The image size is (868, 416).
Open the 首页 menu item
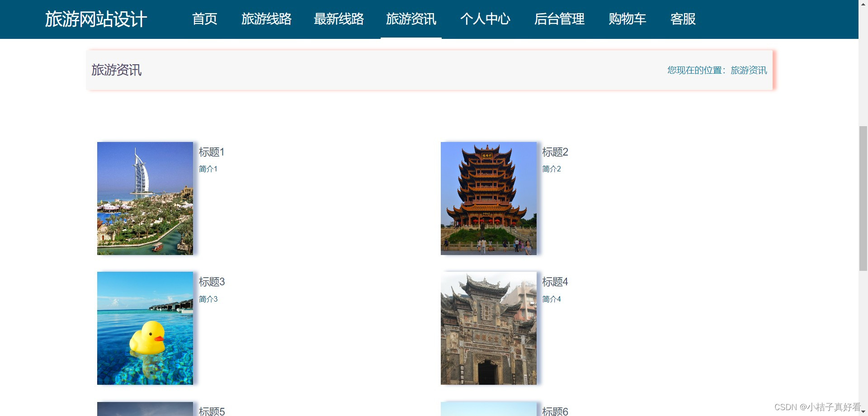click(x=205, y=19)
